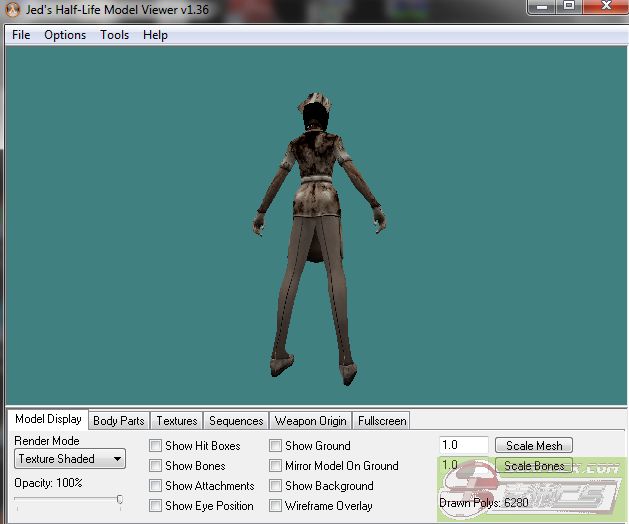Open the Help menu
Viewport: 629px width, 524px height.
155,35
